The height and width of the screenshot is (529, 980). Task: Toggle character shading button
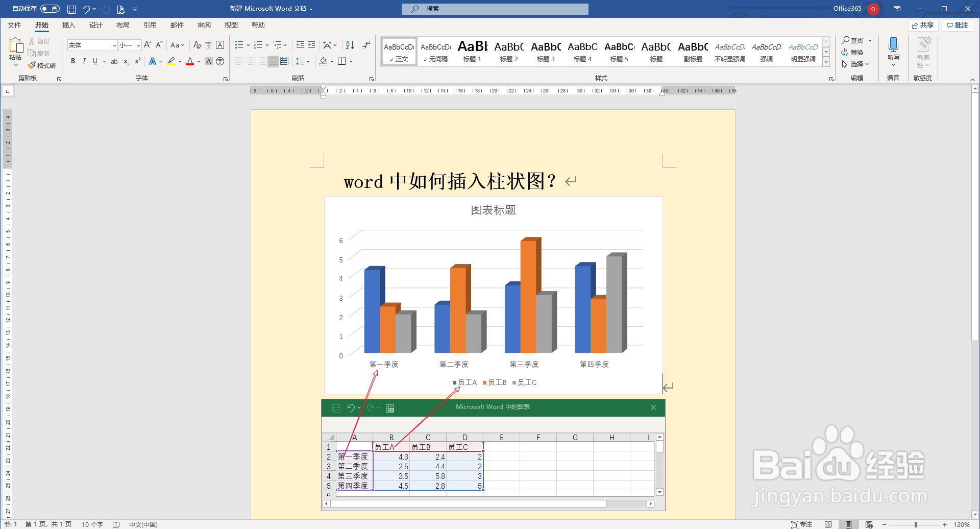(208, 61)
